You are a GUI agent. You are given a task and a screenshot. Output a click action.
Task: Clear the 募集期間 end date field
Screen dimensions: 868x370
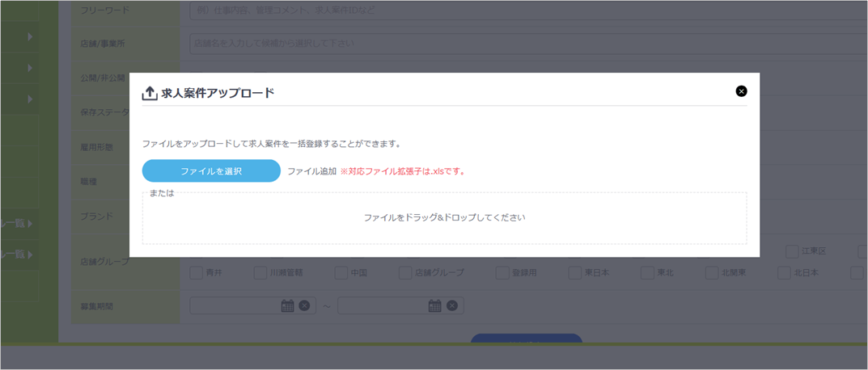[x=452, y=305]
